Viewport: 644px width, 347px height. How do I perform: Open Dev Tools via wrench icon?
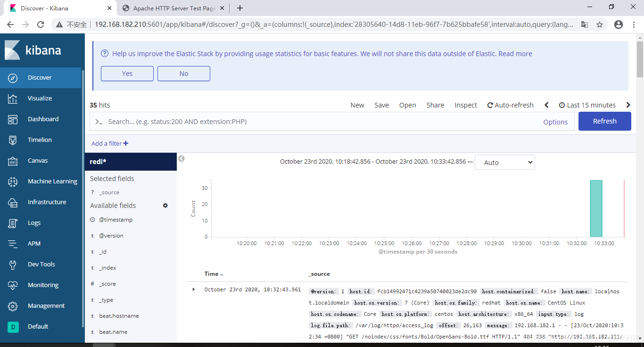coord(13,264)
